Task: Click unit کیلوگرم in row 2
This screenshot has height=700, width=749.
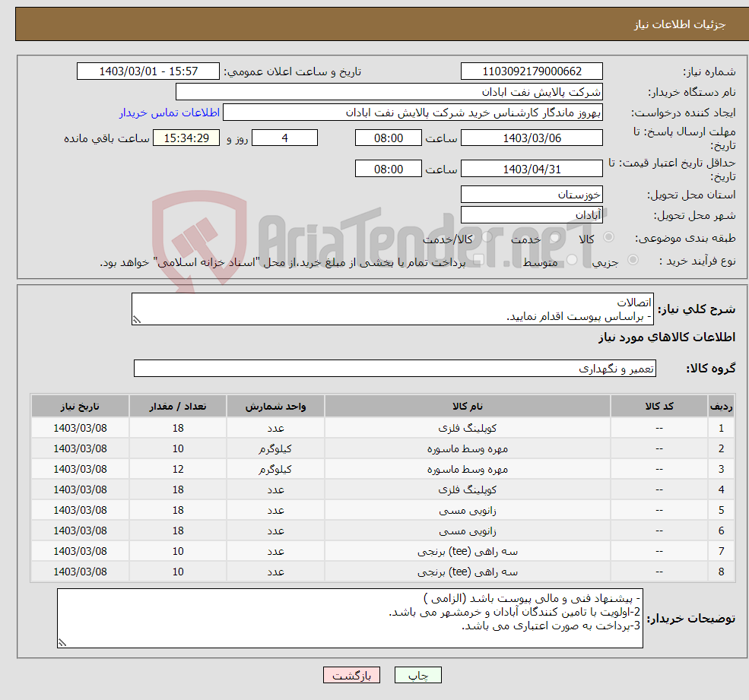Action: click(x=275, y=449)
